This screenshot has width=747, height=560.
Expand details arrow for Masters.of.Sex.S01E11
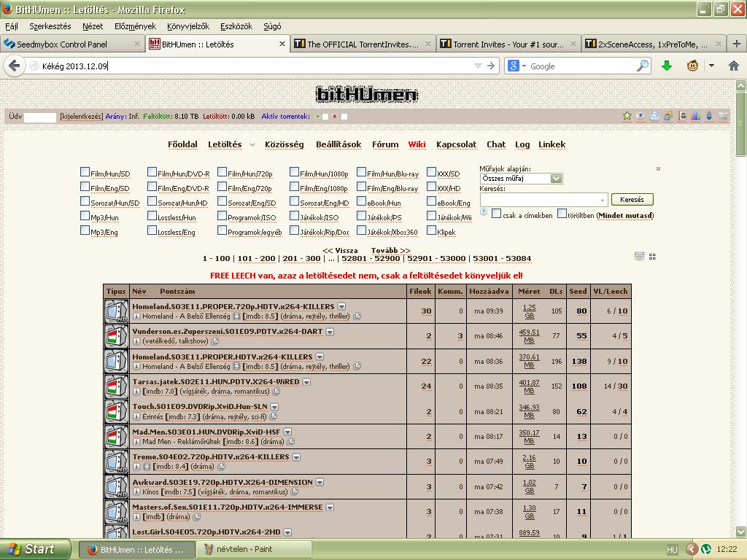330,507
